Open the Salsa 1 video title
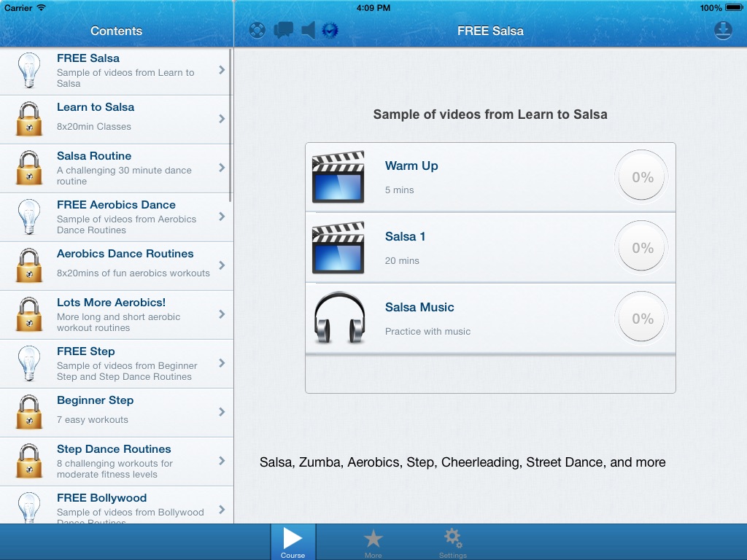Image resolution: width=747 pixels, height=560 pixels. [405, 237]
